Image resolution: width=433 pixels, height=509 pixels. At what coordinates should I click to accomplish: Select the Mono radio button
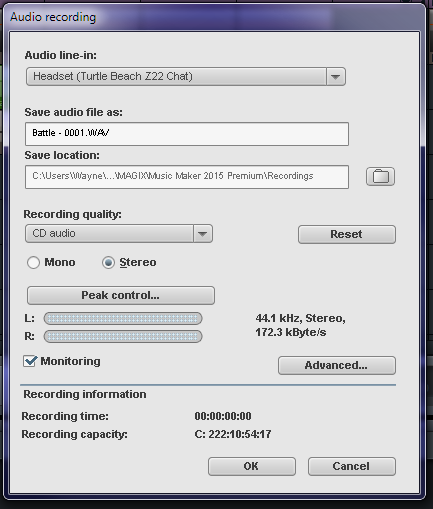(x=33, y=262)
